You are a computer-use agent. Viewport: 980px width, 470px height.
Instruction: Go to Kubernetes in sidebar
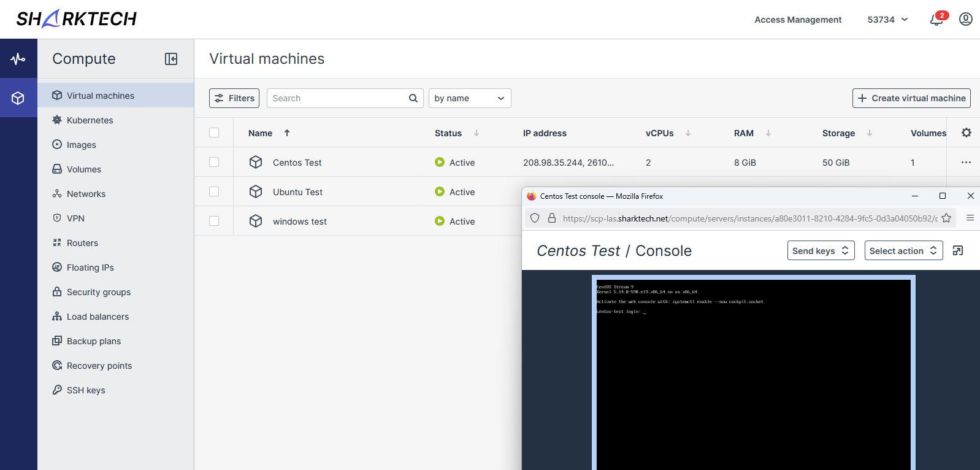tap(90, 120)
